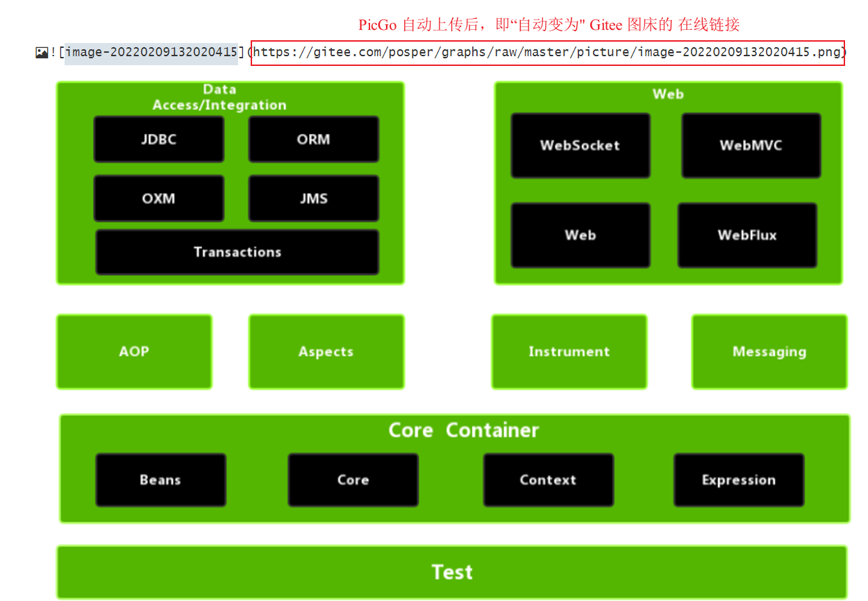Click the Aspects green block
The height and width of the screenshot is (601, 868).
click(326, 351)
